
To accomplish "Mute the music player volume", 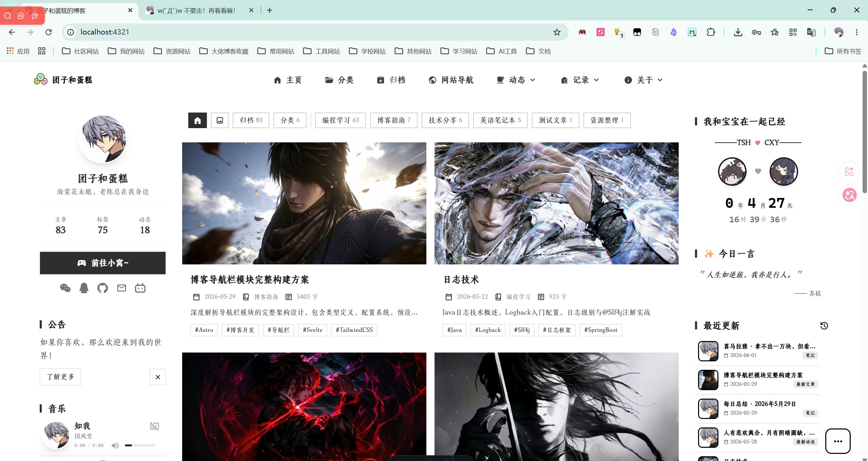I will 115,445.
